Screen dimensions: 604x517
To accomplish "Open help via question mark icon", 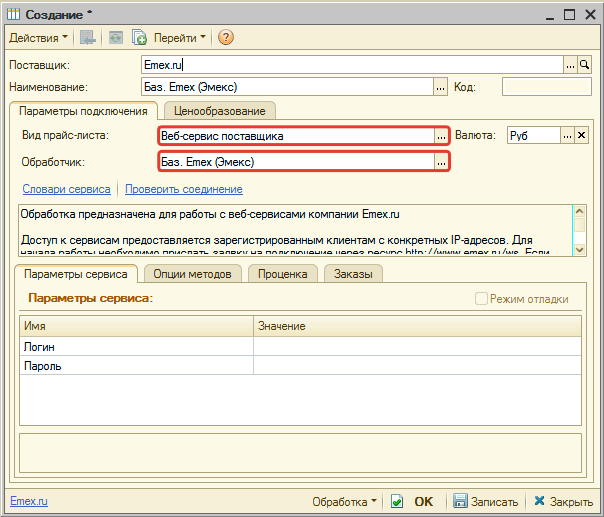I will (x=226, y=37).
